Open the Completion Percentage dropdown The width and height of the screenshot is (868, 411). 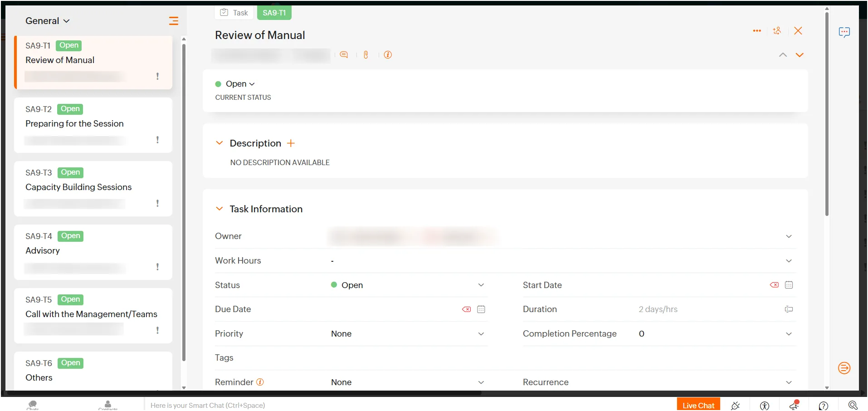tap(789, 334)
